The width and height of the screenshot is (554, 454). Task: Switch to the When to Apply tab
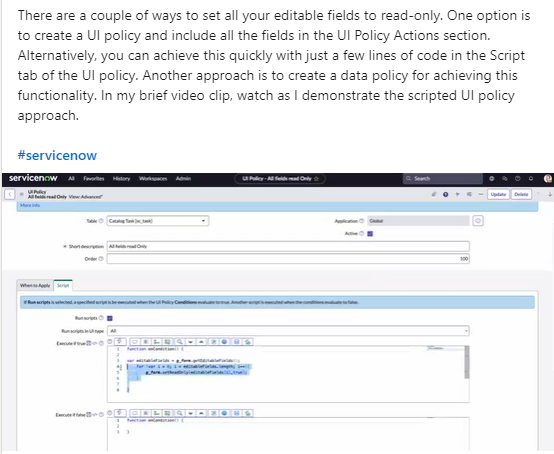pyautogui.click(x=35, y=285)
